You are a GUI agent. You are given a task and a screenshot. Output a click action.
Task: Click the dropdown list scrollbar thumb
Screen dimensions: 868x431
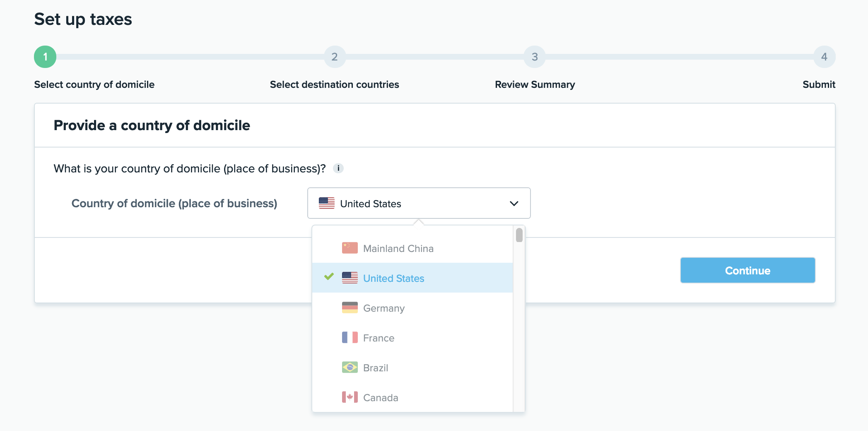(x=519, y=235)
